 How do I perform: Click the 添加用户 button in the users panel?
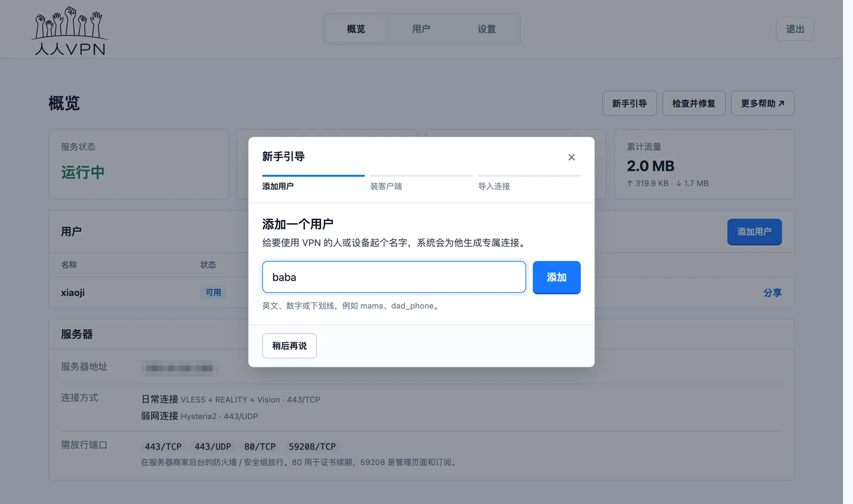[754, 232]
